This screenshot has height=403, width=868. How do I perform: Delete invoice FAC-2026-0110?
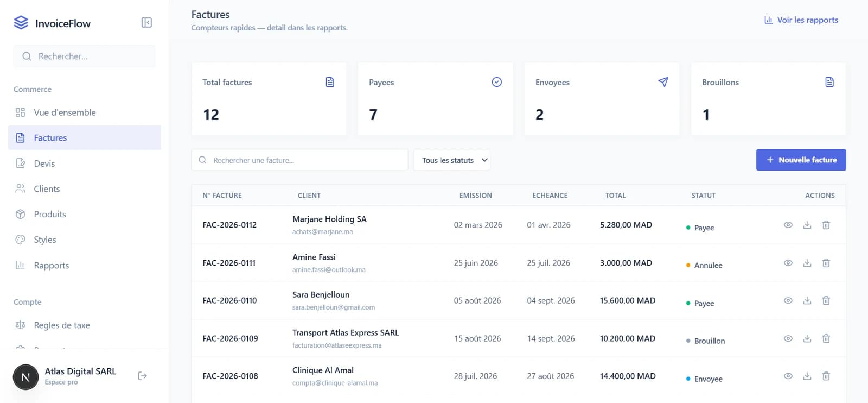coord(826,300)
